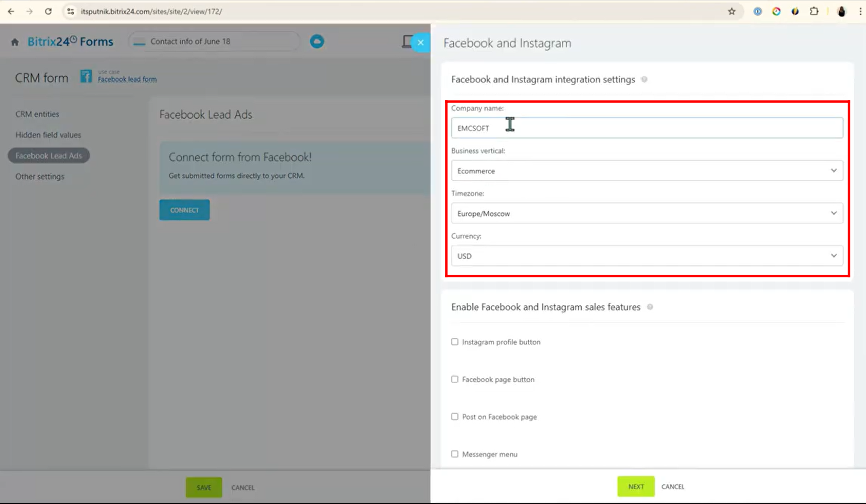The image size is (866, 504).
Task: Select Facebook Lead Ads section
Action: 48,156
